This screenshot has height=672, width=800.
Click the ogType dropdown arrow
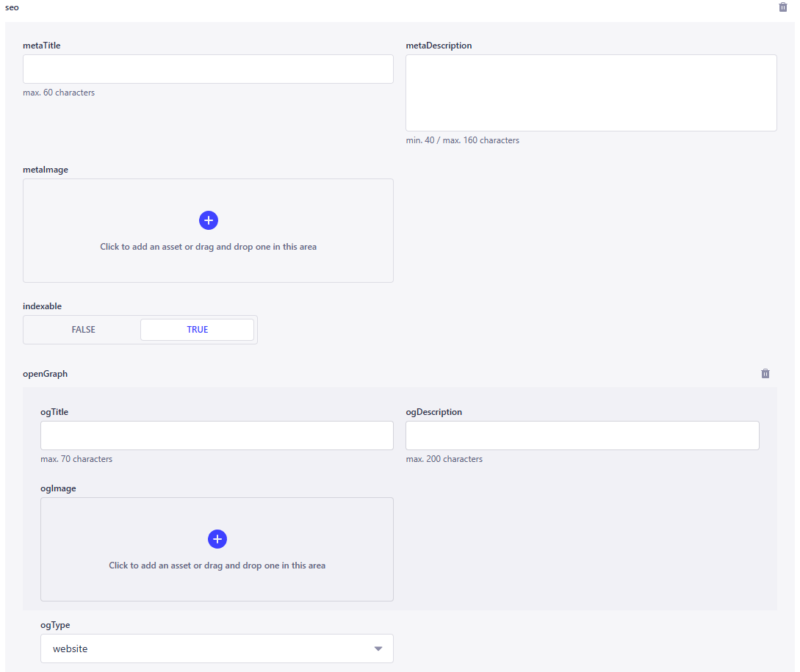click(x=378, y=649)
